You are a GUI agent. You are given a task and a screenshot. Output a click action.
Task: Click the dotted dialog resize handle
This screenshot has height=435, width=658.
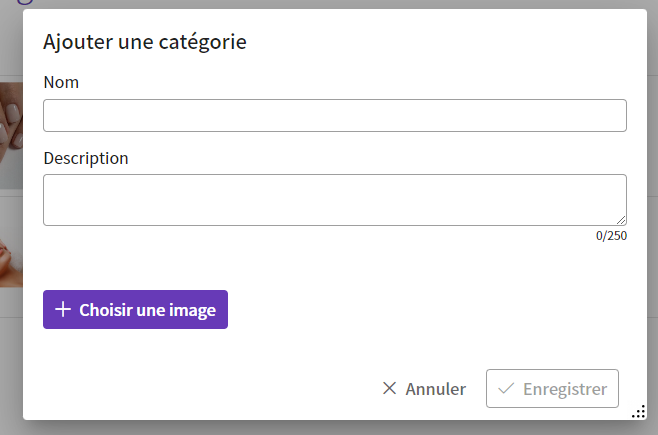[638, 412]
